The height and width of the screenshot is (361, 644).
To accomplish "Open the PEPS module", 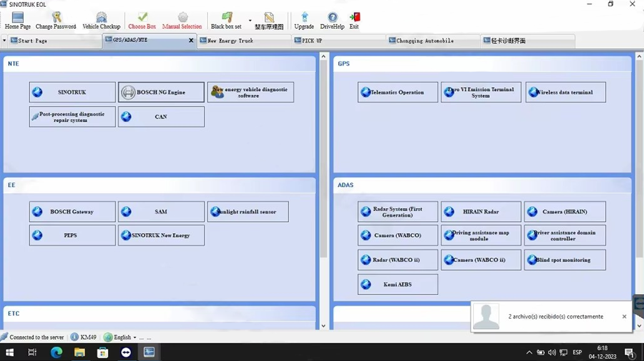I will tap(72, 236).
